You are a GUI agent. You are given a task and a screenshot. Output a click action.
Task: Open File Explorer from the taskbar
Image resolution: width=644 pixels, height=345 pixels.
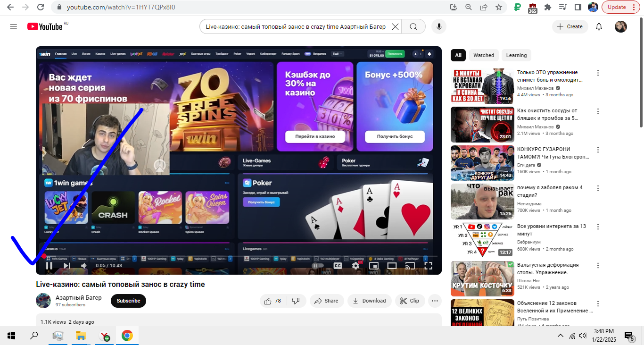click(x=81, y=336)
